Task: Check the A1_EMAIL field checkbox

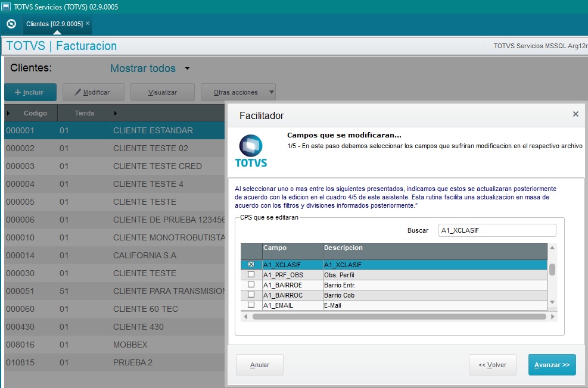Action: (251, 305)
